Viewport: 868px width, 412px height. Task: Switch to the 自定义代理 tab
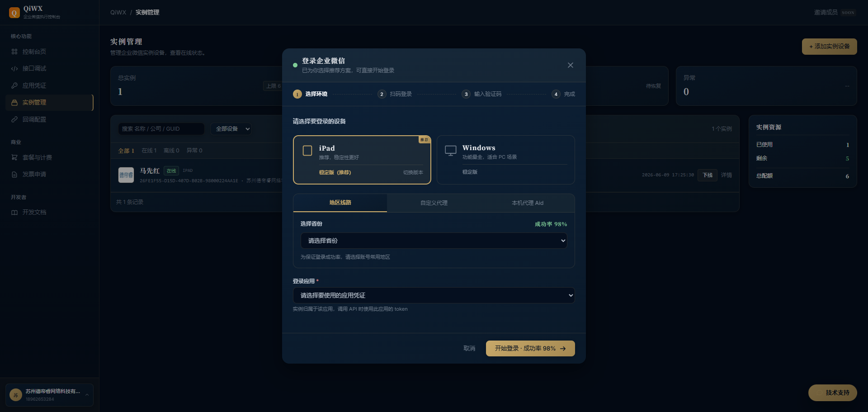(x=434, y=203)
